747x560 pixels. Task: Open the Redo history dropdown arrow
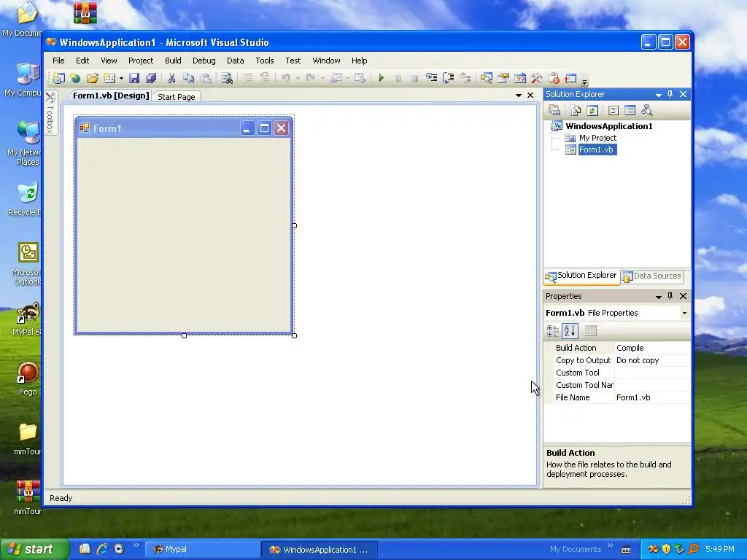(322, 78)
